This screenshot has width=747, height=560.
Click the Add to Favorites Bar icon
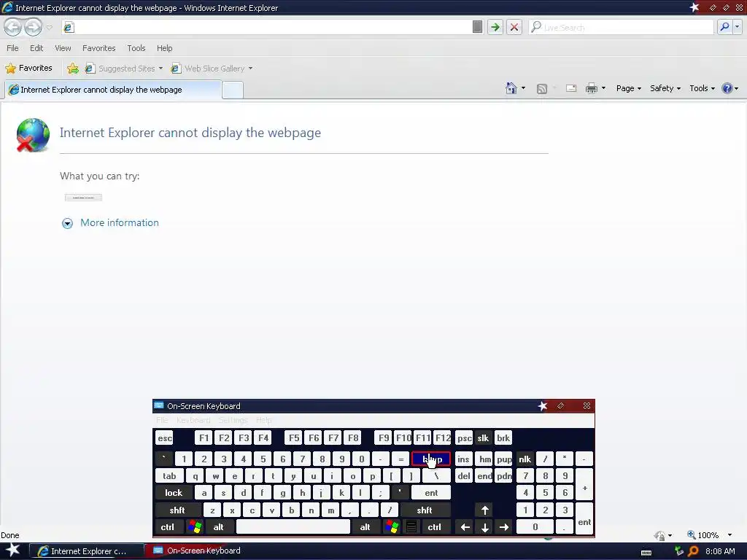(x=73, y=69)
